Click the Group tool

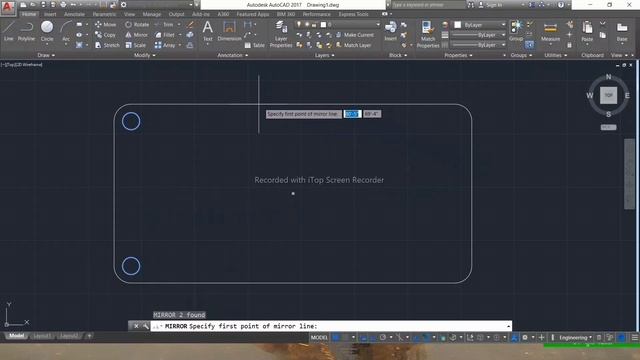tap(516, 31)
